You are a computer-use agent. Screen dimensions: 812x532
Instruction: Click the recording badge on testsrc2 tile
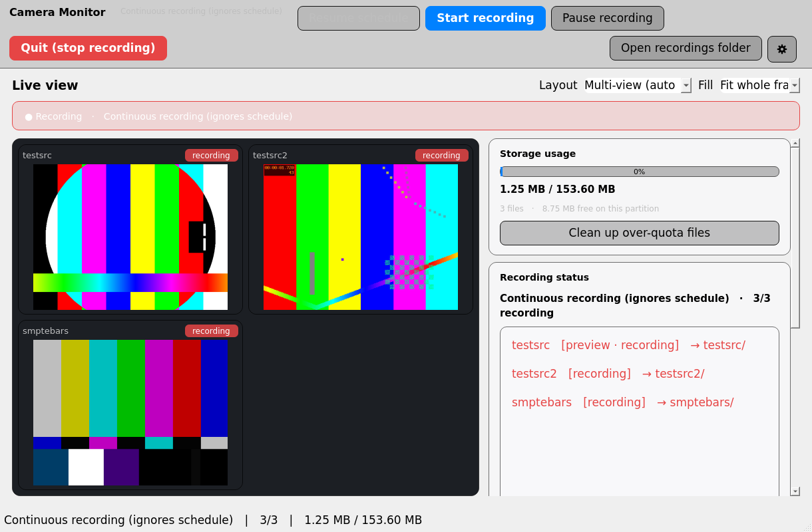pyautogui.click(x=441, y=156)
